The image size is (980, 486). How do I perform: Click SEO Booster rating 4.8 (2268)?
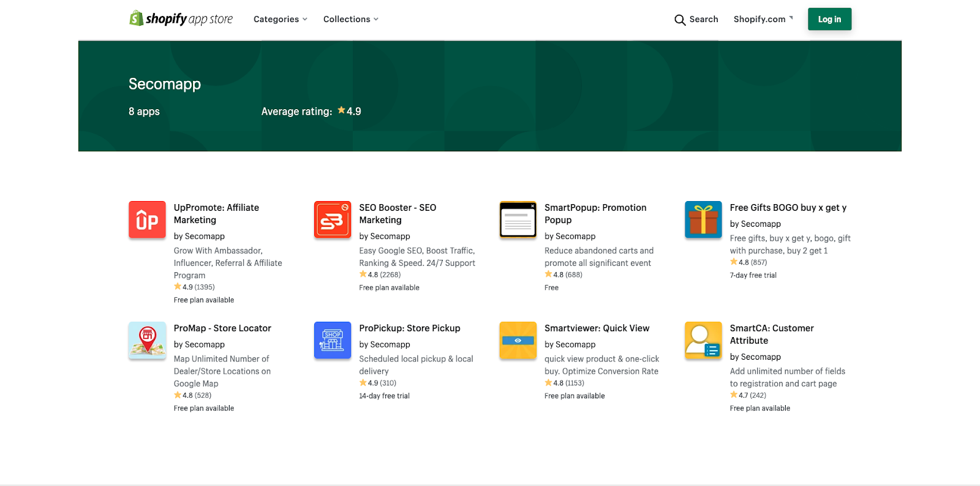(x=380, y=275)
